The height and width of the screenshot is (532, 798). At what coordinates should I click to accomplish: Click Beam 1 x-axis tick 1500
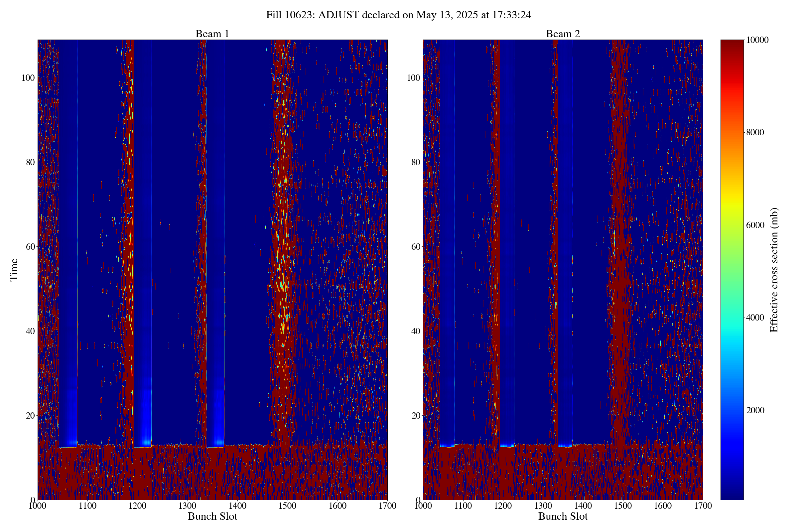tap(287, 506)
